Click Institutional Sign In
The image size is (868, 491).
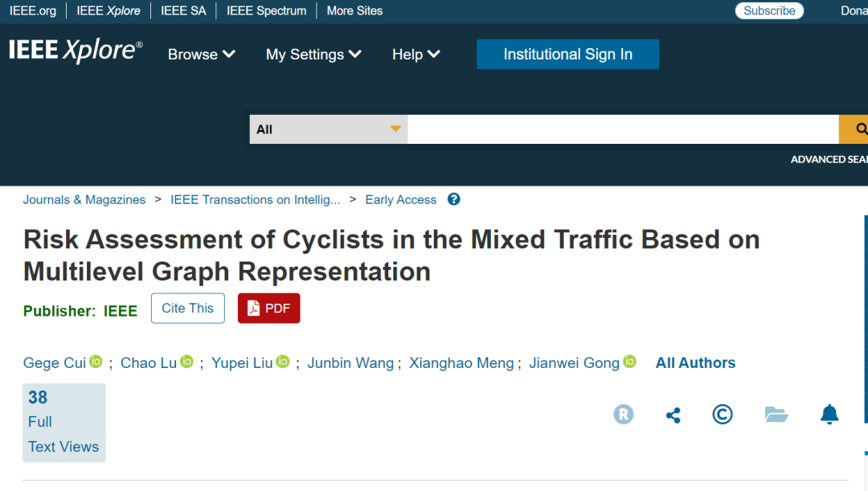[x=567, y=55]
